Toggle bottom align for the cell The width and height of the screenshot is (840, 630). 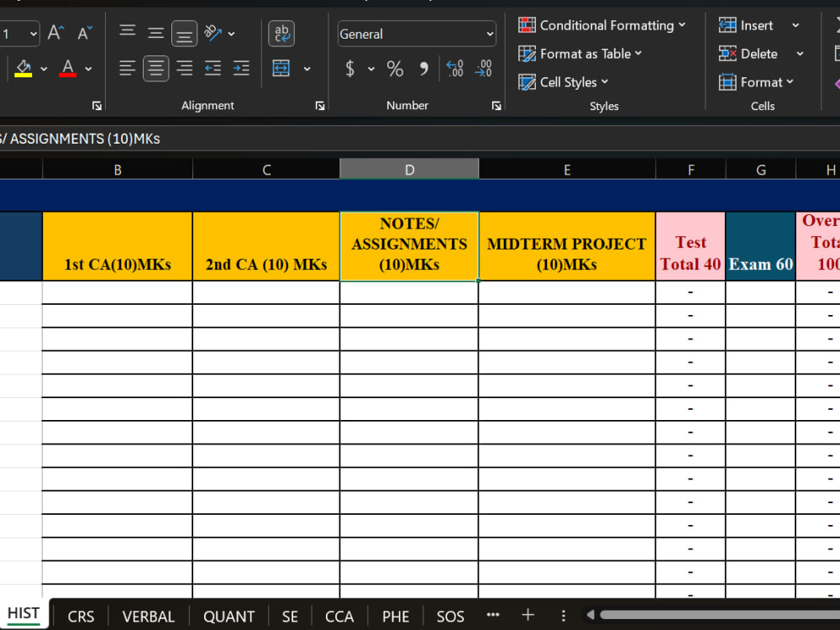click(184, 34)
